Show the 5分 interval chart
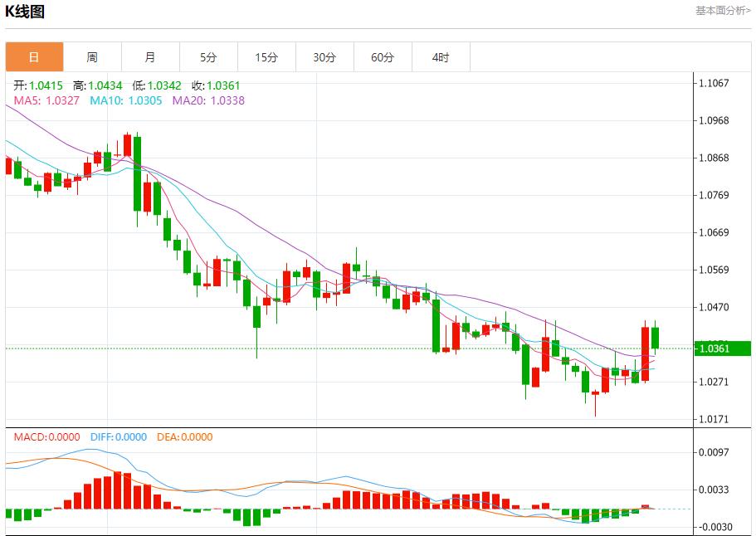The width and height of the screenshot is (756, 536). 208,57
